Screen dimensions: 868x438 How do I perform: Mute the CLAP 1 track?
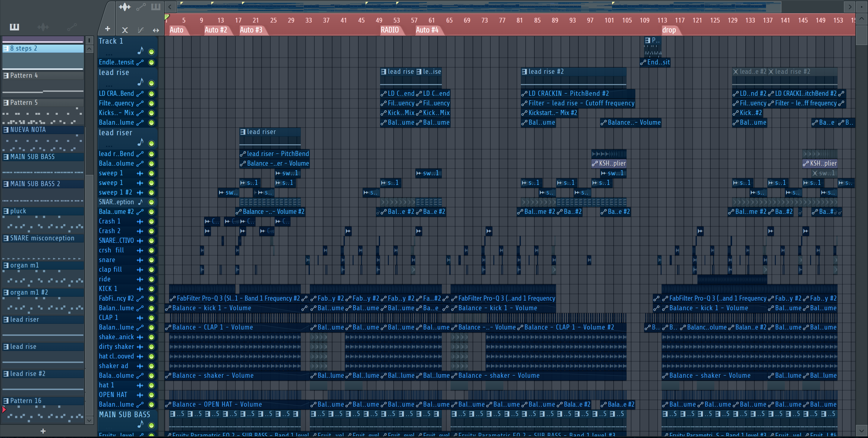tap(152, 318)
